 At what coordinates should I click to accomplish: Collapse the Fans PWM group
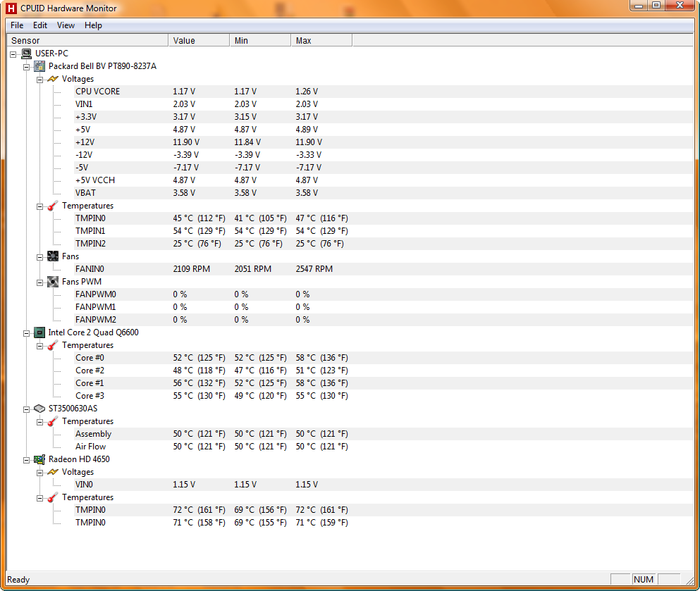point(39,282)
